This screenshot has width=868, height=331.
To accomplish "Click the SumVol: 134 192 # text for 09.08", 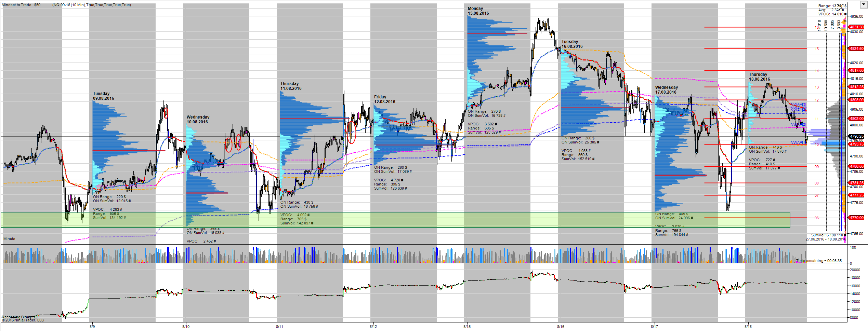I will click(109, 218).
